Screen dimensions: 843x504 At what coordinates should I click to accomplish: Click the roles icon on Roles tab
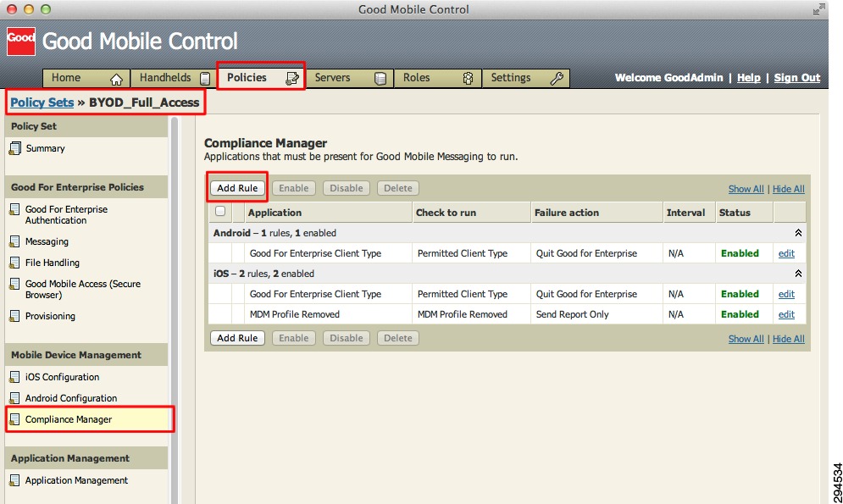click(x=469, y=79)
